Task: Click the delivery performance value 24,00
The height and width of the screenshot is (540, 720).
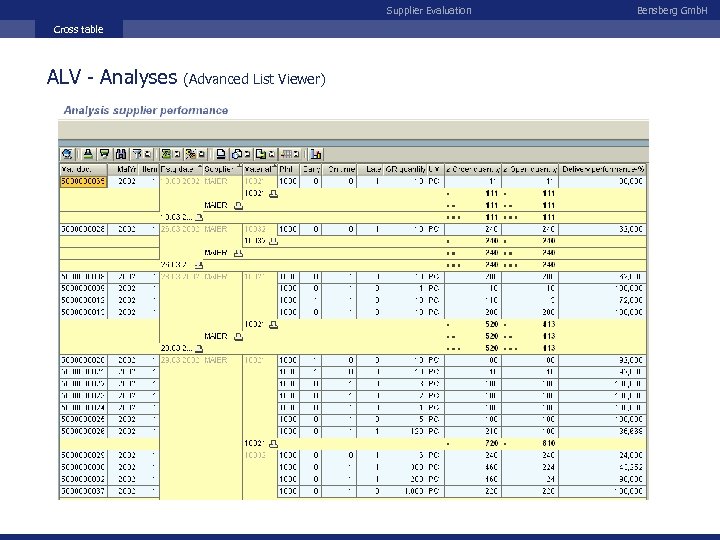Action: pos(602,456)
